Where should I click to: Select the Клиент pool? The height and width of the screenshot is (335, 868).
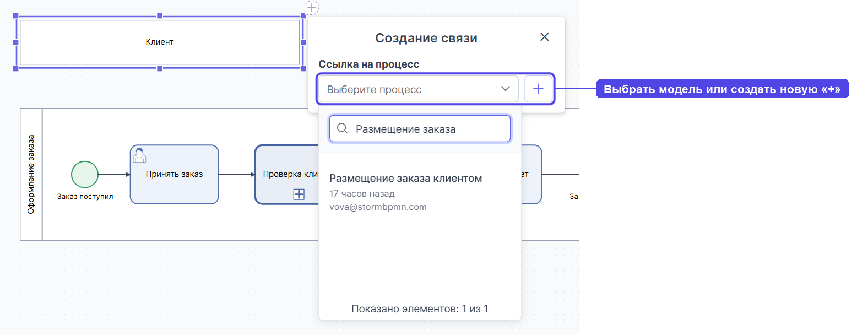coord(160,42)
